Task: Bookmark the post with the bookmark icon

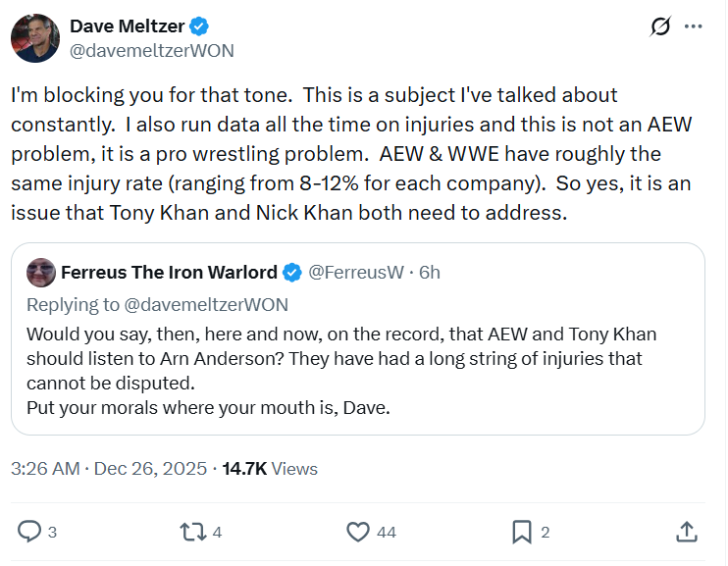Action: point(522,532)
